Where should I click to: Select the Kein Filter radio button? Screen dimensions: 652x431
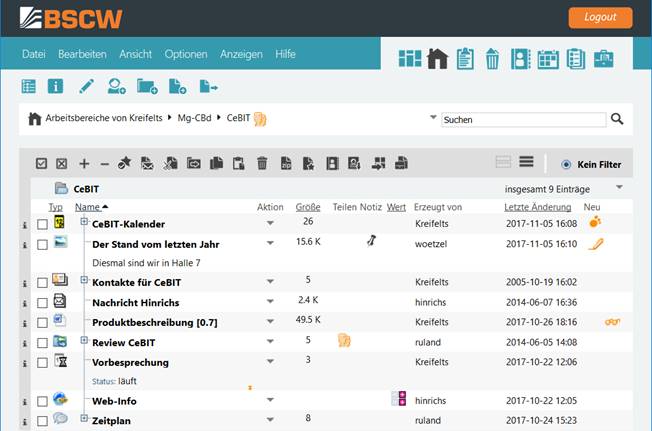pyautogui.click(x=566, y=163)
